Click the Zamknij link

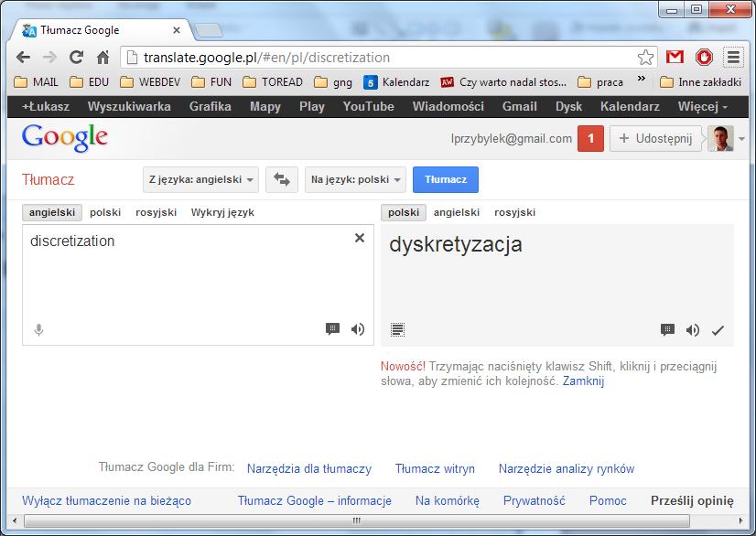583,381
